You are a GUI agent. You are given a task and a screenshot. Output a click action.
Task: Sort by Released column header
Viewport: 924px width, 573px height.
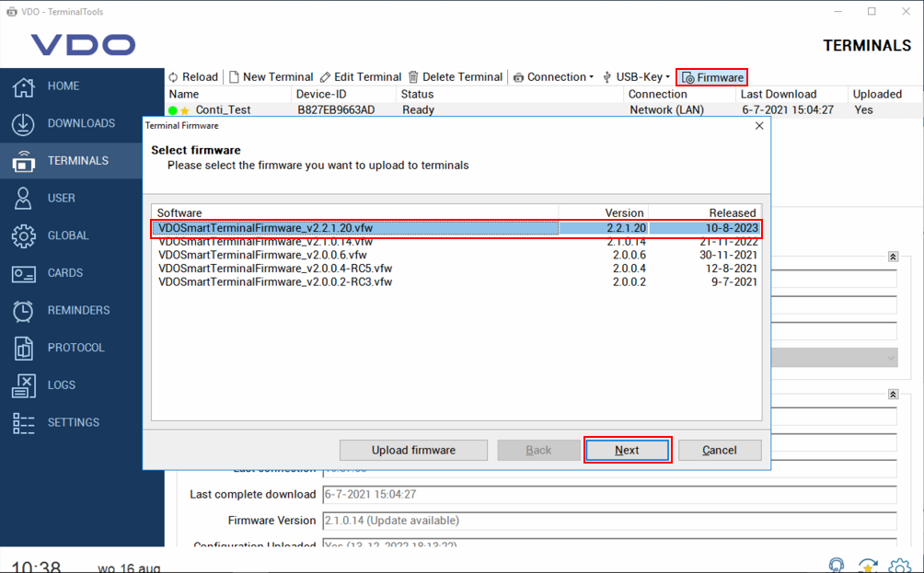click(705, 212)
